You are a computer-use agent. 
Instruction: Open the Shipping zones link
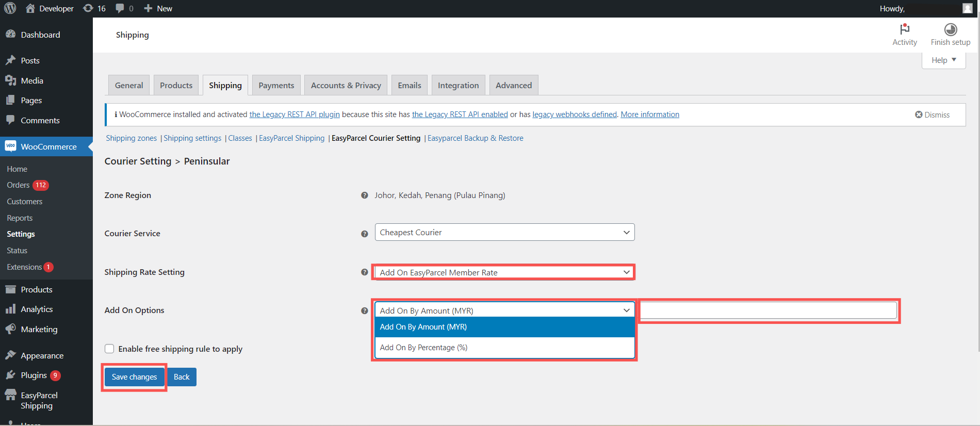(x=132, y=138)
